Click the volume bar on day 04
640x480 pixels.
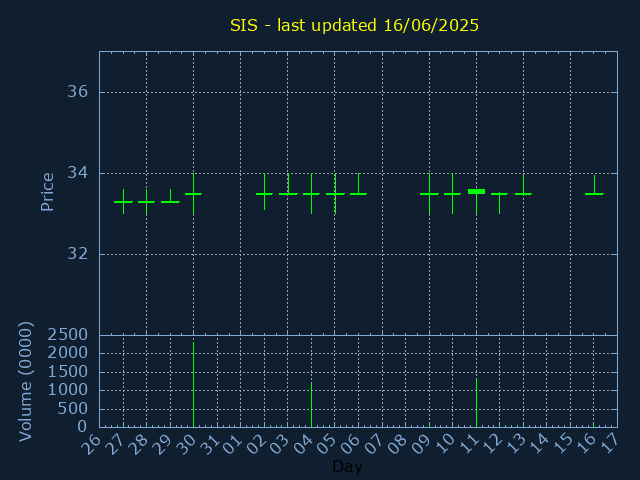click(311, 404)
